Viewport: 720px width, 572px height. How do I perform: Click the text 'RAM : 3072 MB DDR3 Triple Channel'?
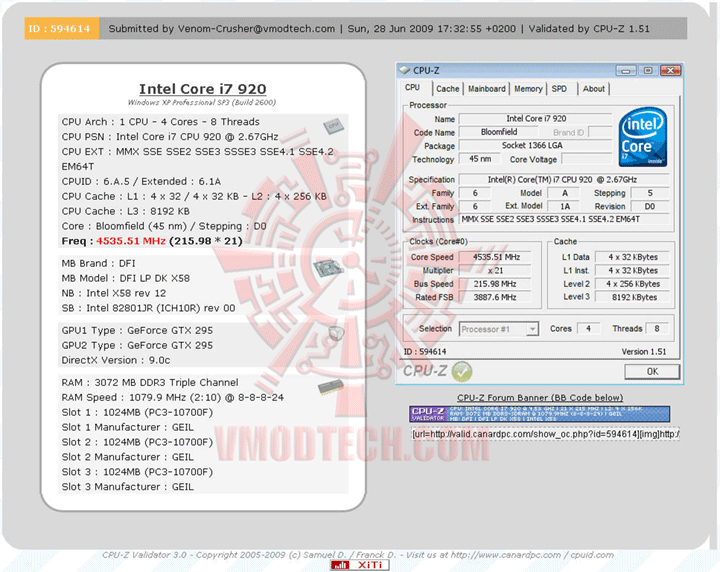pyautogui.click(x=150, y=382)
